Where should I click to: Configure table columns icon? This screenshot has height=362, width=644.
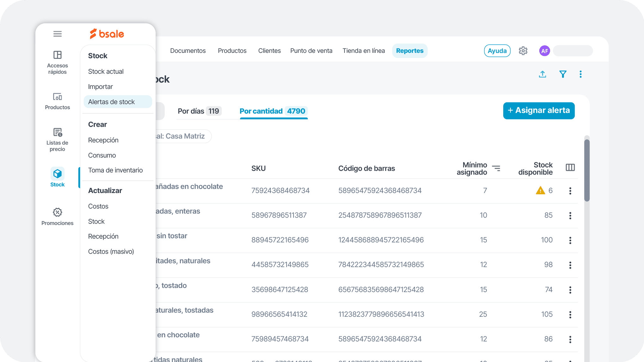pyautogui.click(x=570, y=167)
